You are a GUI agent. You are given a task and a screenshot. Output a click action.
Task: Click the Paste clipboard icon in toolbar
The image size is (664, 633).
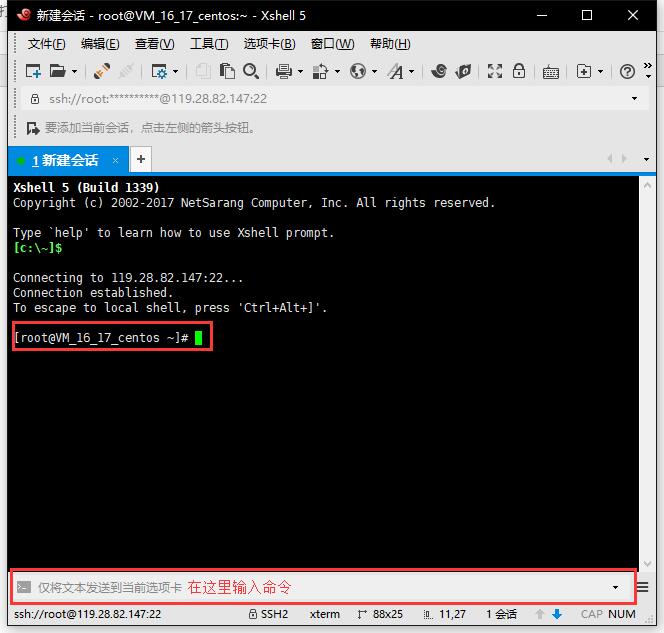228,71
